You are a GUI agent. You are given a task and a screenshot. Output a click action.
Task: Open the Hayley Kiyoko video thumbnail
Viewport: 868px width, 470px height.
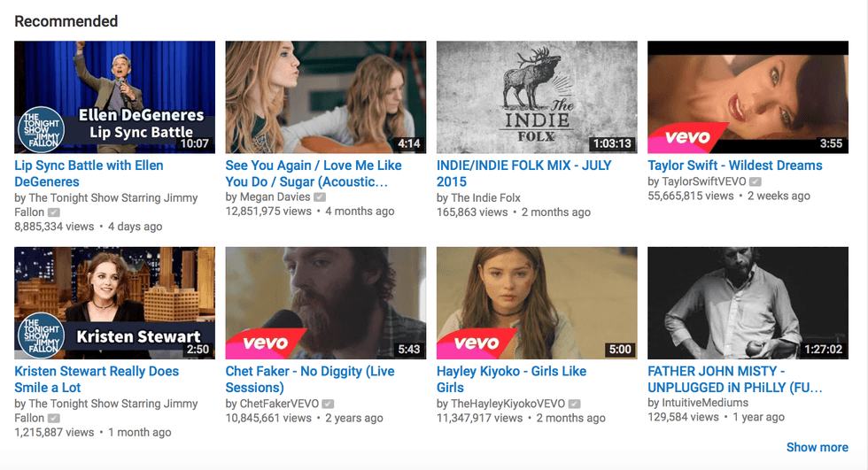[x=537, y=303]
